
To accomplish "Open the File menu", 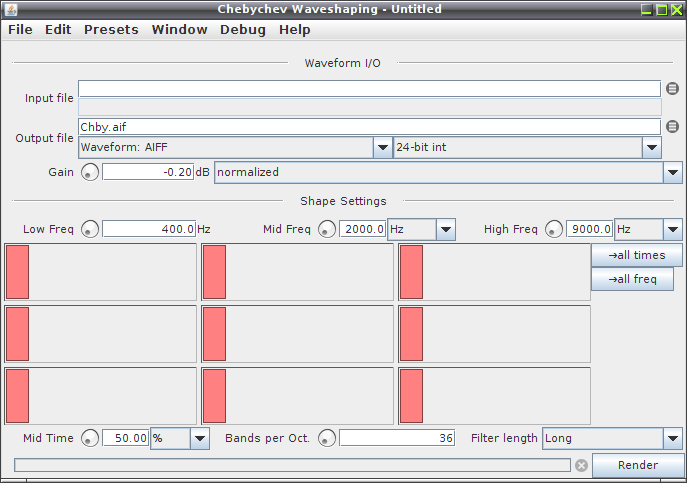I will pyautogui.click(x=20, y=30).
